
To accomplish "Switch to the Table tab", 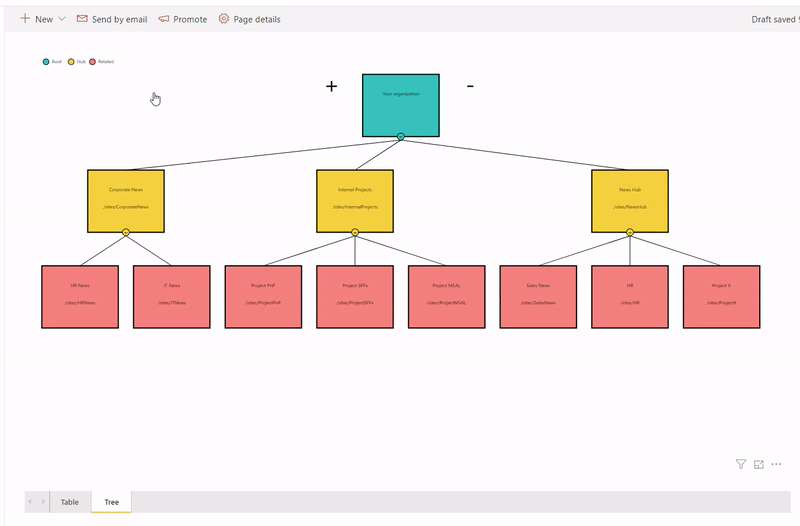I will point(69,502).
